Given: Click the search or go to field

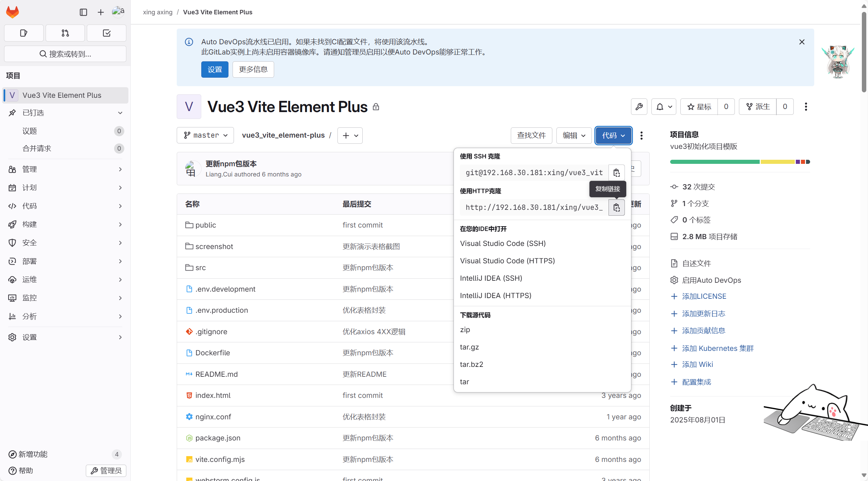Looking at the screenshot, I should click(65, 54).
